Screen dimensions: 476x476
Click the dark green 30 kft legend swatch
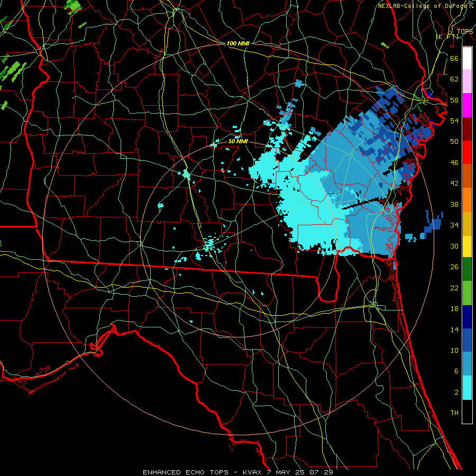tap(467, 269)
